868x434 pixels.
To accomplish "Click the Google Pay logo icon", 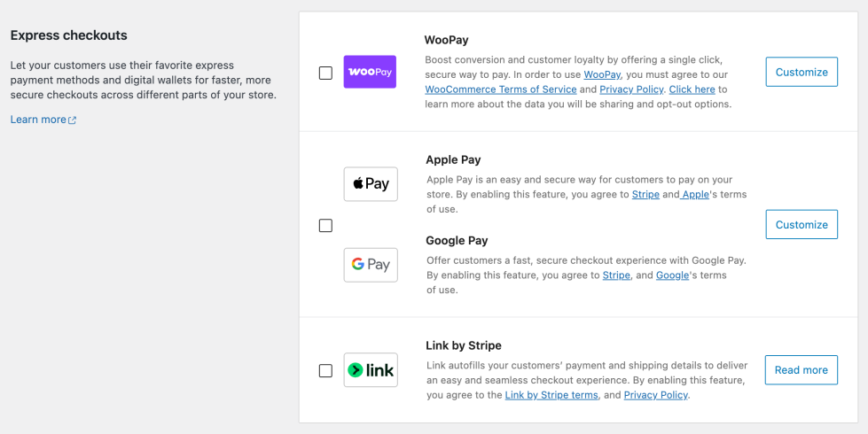I will click(371, 265).
